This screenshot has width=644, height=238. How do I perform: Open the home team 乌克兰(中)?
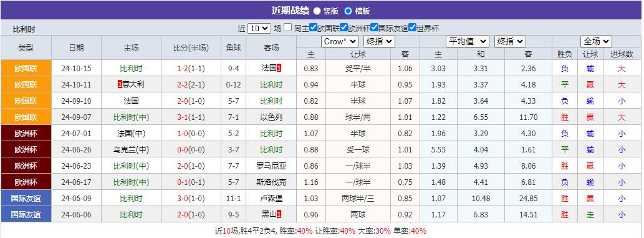click(x=132, y=150)
